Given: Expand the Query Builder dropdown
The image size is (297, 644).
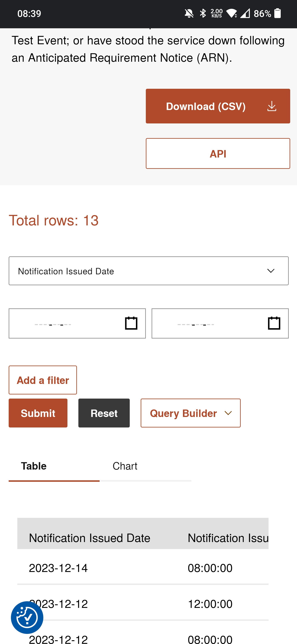Looking at the screenshot, I should click(191, 413).
